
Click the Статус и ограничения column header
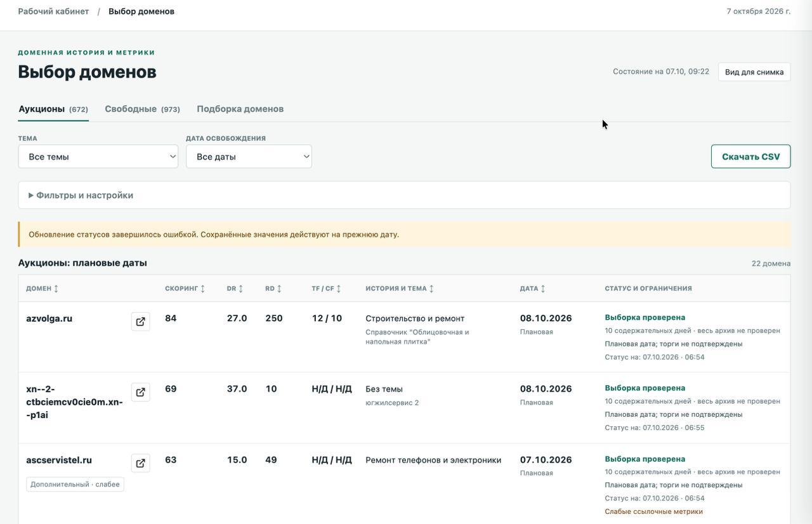click(648, 289)
